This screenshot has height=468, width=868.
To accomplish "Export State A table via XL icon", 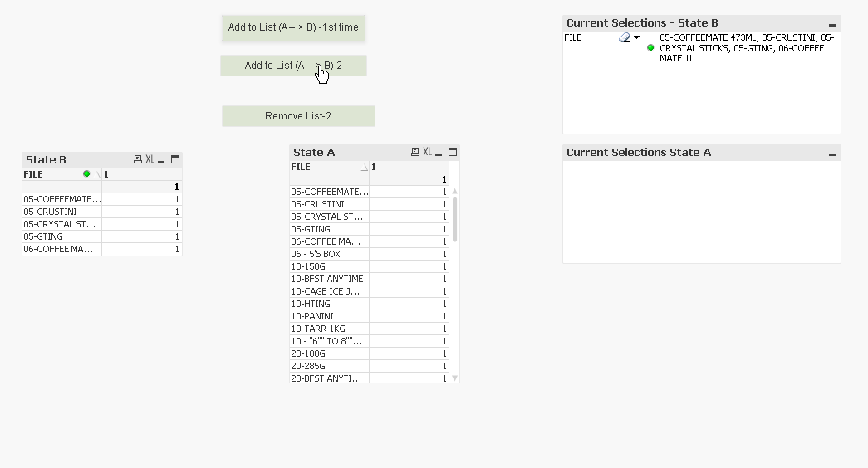I will coord(427,152).
